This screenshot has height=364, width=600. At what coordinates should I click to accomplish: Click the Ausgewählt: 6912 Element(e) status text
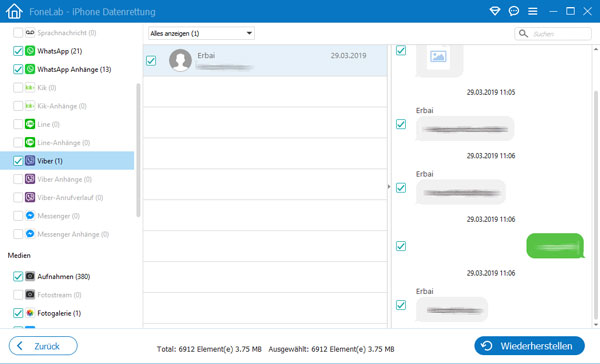click(331, 349)
